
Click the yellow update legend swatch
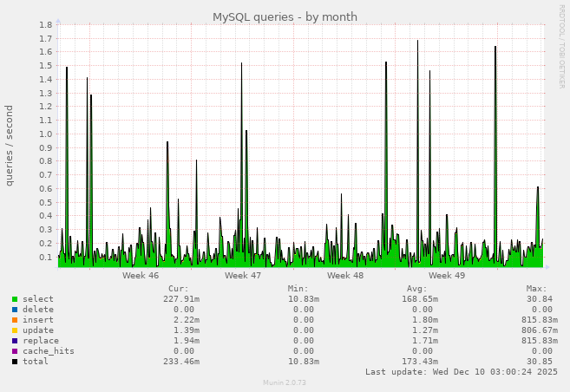15,330
